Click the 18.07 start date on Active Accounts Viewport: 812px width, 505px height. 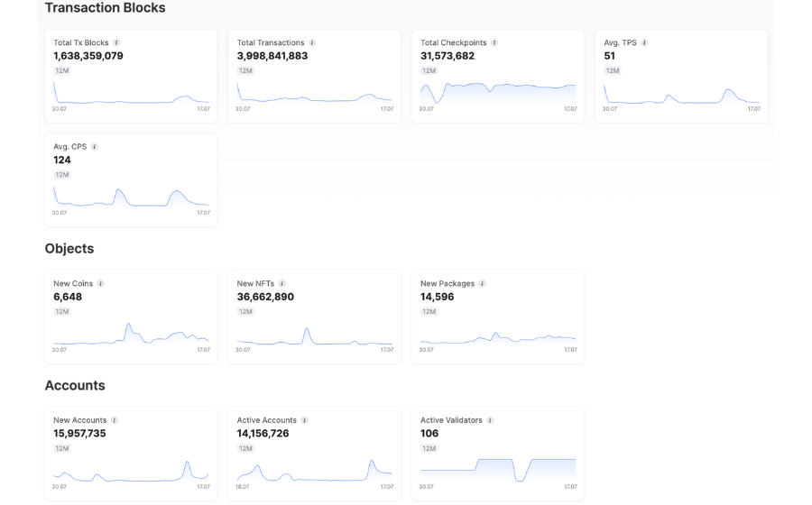[x=243, y=487]
